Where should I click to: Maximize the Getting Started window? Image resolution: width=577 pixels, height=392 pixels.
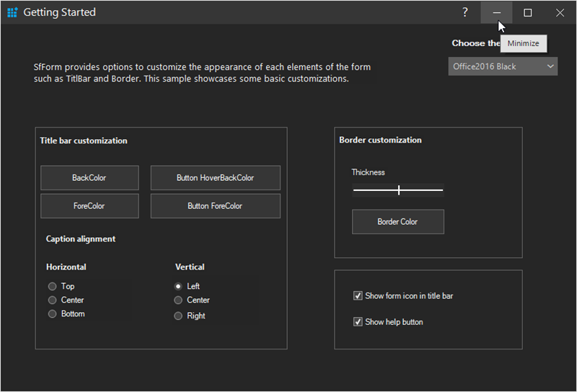pyautogui.click(x=528, y=12)
